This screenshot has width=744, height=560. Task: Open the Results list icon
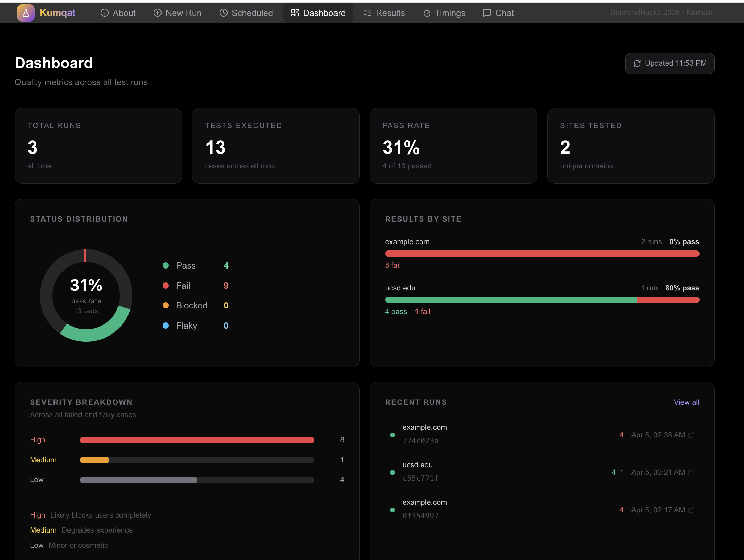tap(367, 13)
